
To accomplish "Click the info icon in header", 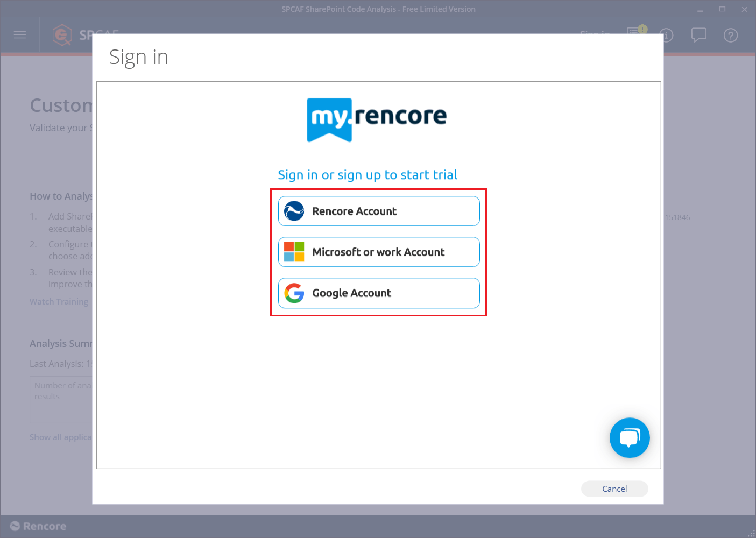I will [667, 36].
